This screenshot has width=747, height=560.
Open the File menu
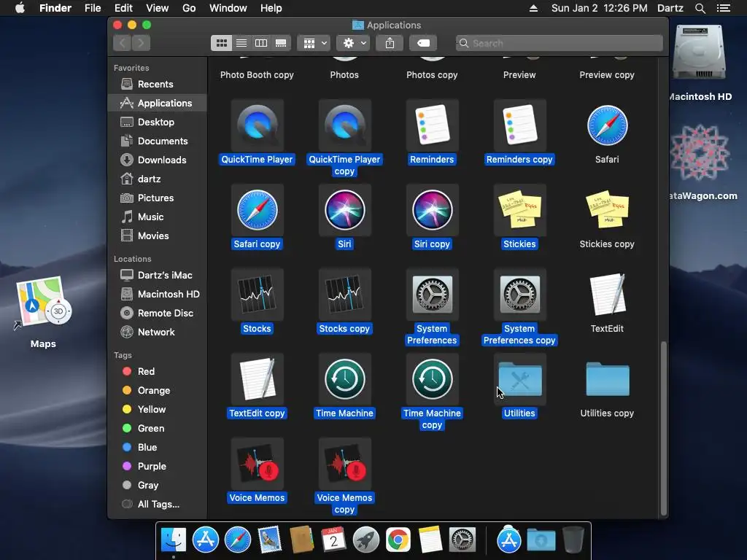93,8
